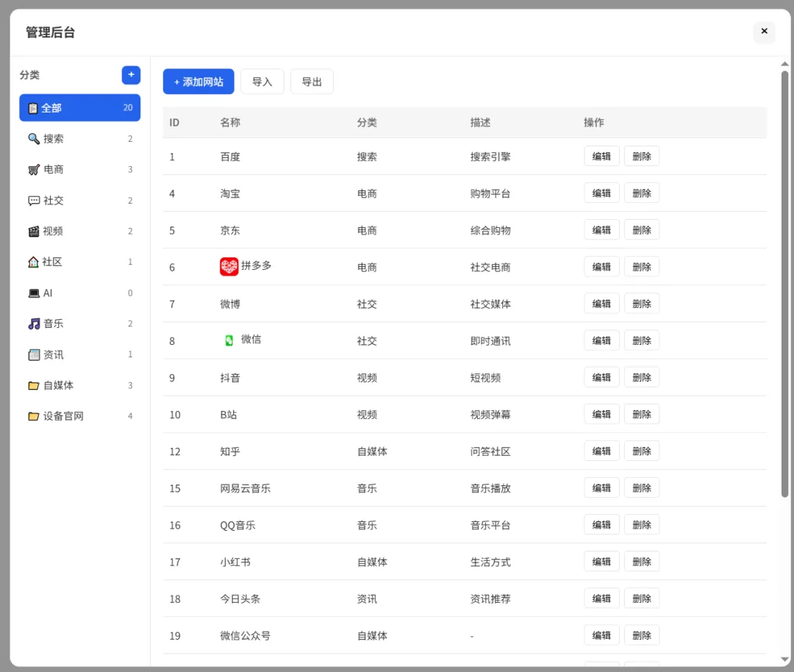Click the 分类 column header in table
Screen dimensions: 794x672
[367, 123]
